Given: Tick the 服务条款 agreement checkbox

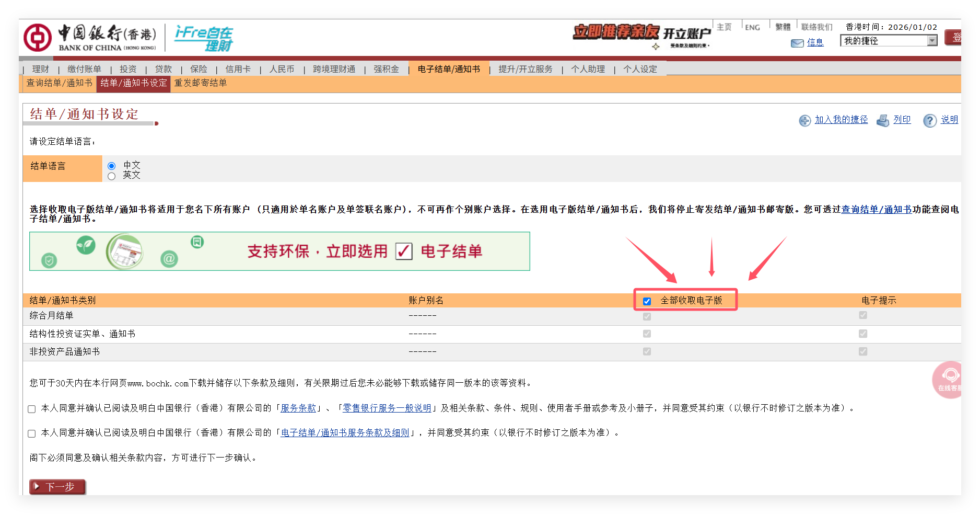Looking at the screenshot, I should [32, 409].
